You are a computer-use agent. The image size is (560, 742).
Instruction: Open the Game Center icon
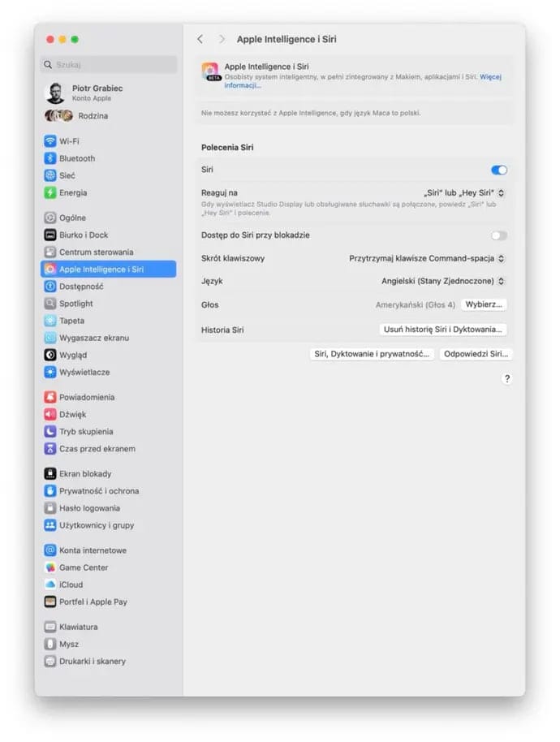point(50,567)
